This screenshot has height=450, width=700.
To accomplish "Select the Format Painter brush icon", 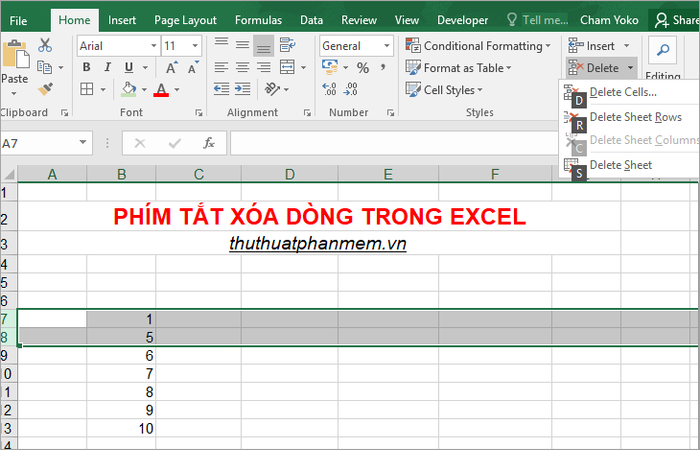I will click(45, 89).
